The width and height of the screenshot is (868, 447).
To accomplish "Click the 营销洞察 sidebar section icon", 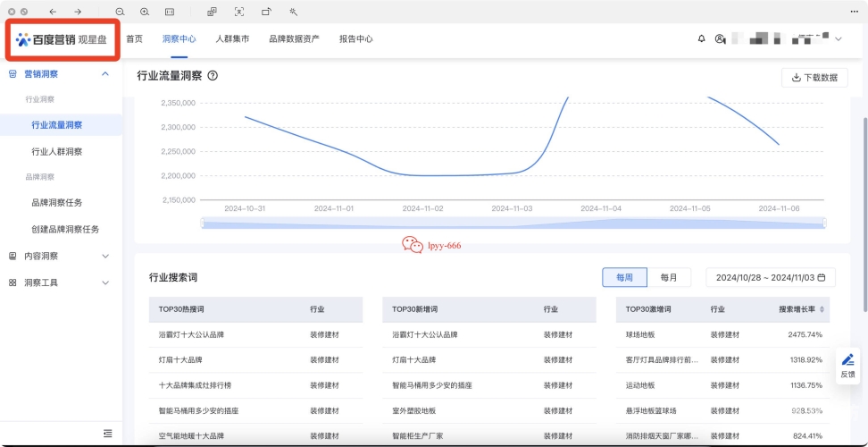I will tap(13, 73).
